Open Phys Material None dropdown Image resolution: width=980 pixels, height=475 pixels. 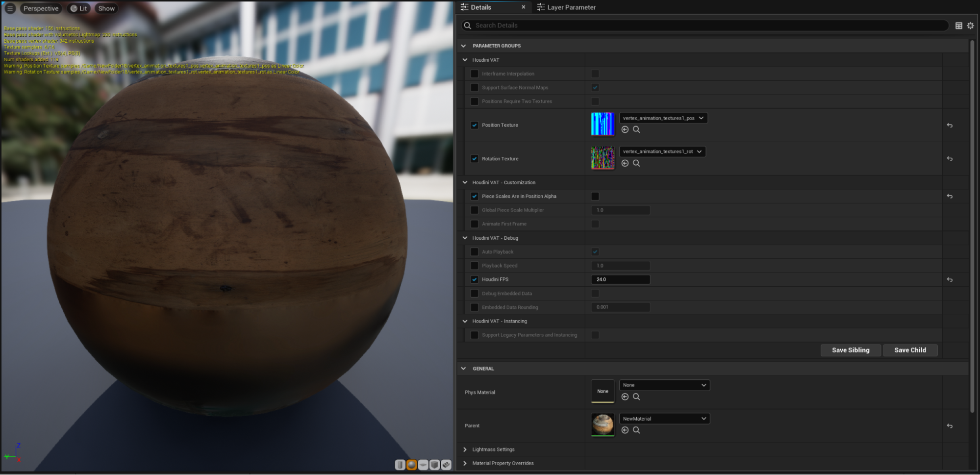[x=664, y=385]
